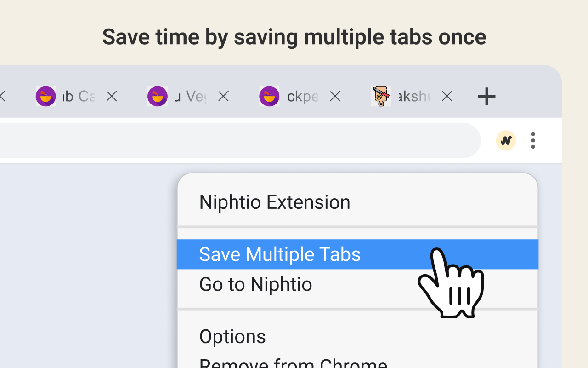This screenshot has width=588, height=368.
Task: Choose Go to Niphtio in the extension menu
Action: click(x=255, y=284)
